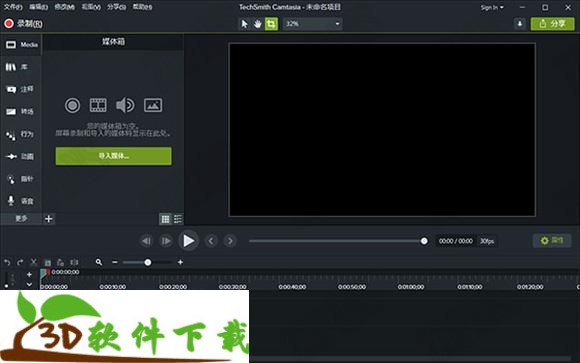This screenshot has width=580, height=363.
Task: Open the 注释 (Annotations) sidebar tab
Action: pos(21,89)
